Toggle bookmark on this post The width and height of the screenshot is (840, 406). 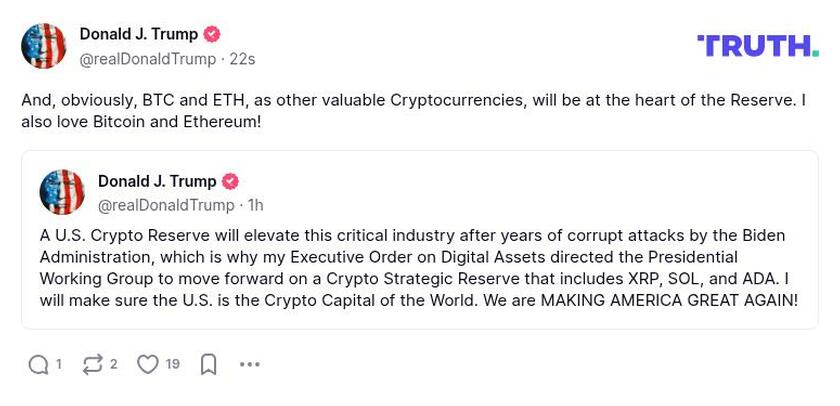coord(209,365)
